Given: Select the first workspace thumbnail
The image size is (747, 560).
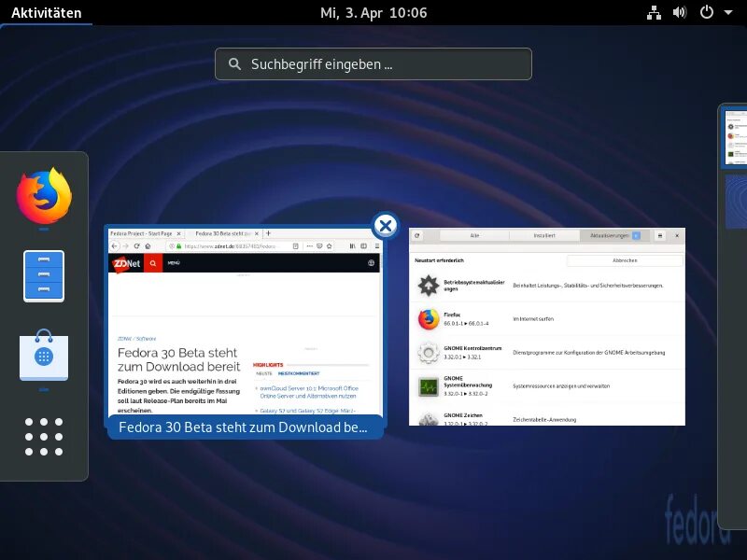Looking at the screenshot, I should pos(736,136).
